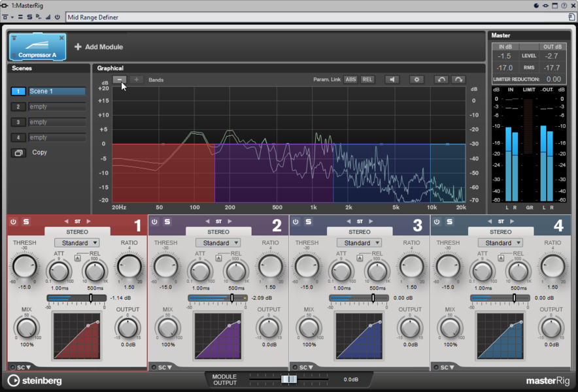
Task: Open the graphical display settings gear
Action: coord(416,80)
